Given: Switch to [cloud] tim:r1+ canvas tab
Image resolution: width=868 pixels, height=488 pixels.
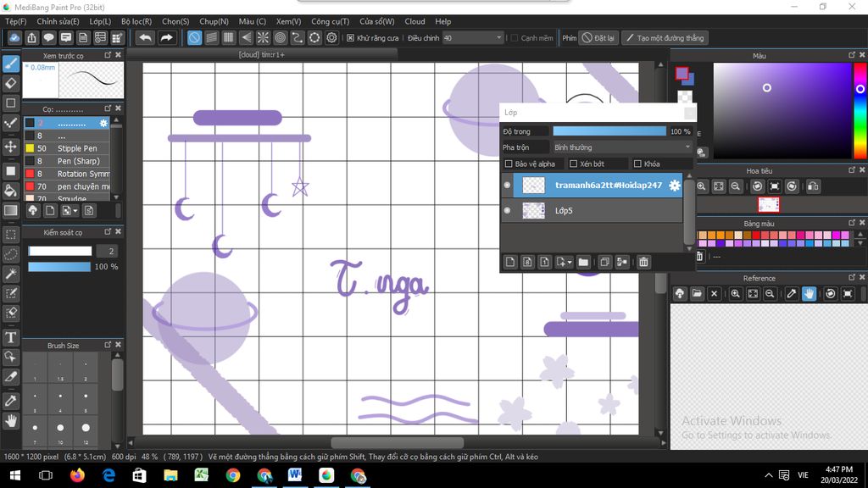Looking at the screenshot, I should click(x=262, y=54).
